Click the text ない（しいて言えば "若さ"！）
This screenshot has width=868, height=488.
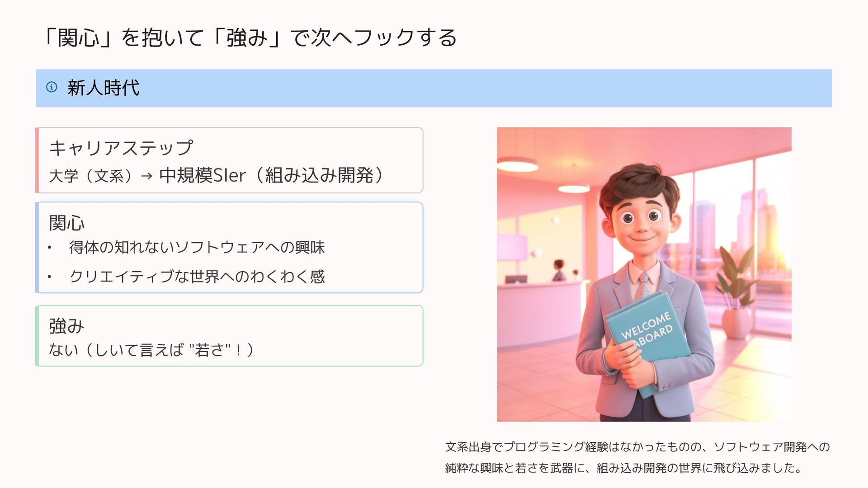pyautogui.click(x=151, y=349)
